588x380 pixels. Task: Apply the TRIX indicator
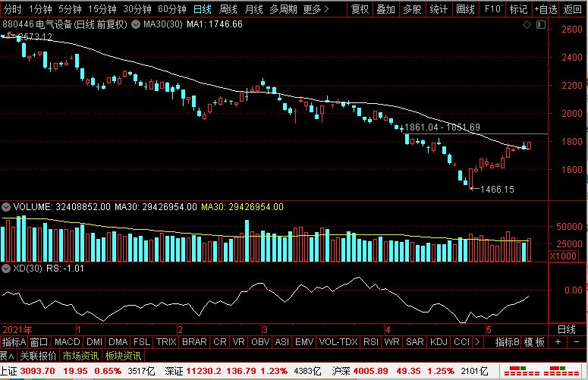166,342
